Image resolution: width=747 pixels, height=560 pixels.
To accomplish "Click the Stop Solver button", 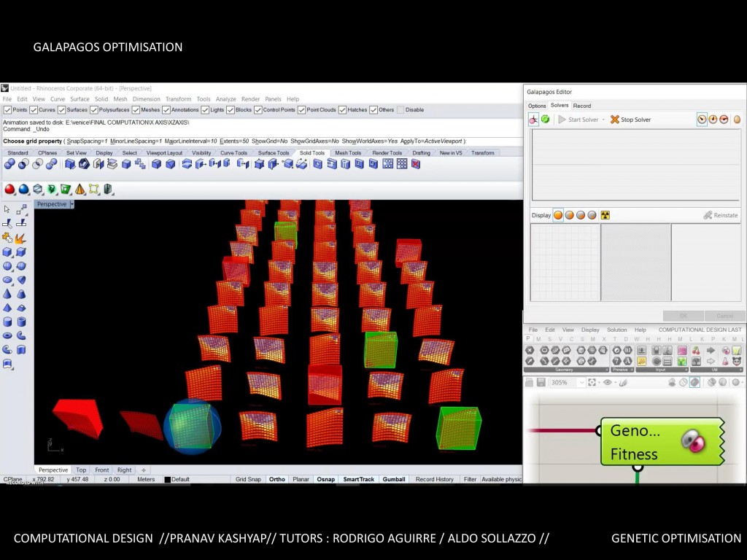I will click(631, 120).
